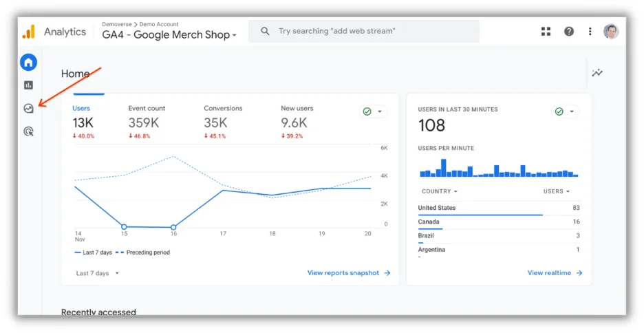Focus the search input field

tap(364, 31)
